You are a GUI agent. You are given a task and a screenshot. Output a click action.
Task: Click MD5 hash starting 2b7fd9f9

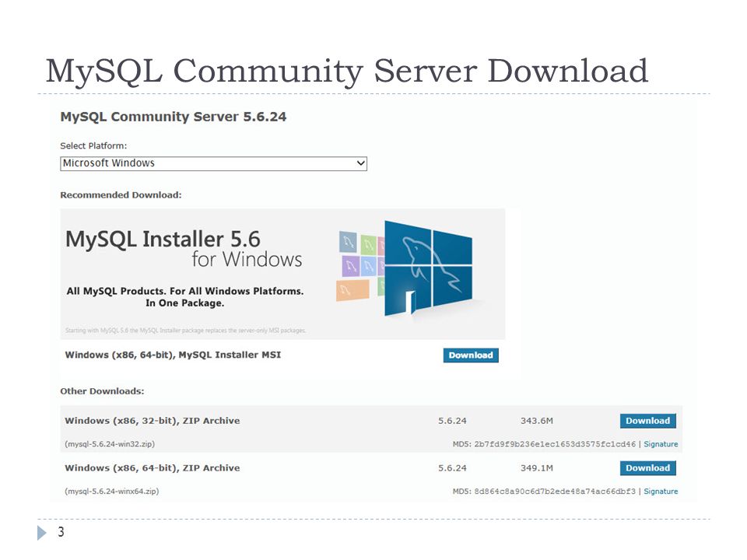pyautogui.click(x=555, y=444)
